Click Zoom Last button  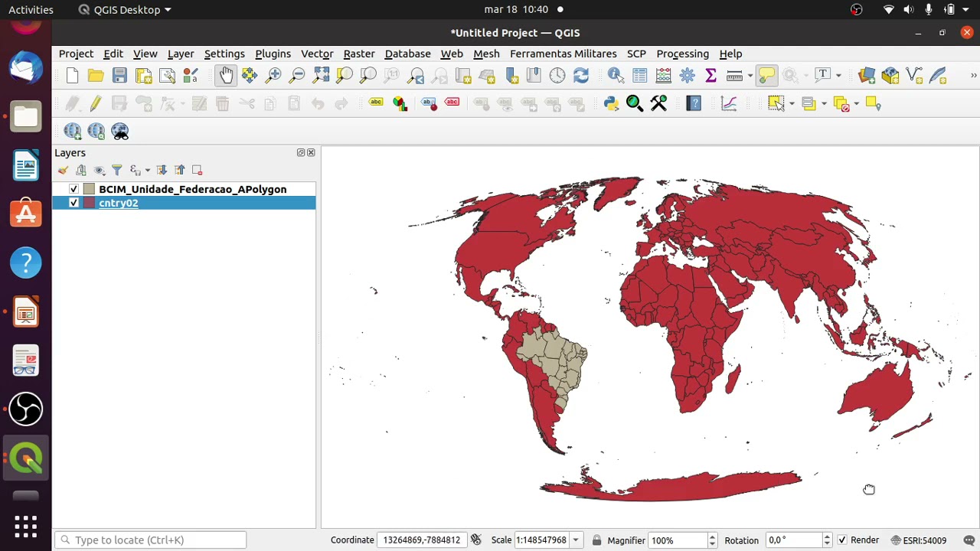416,76
